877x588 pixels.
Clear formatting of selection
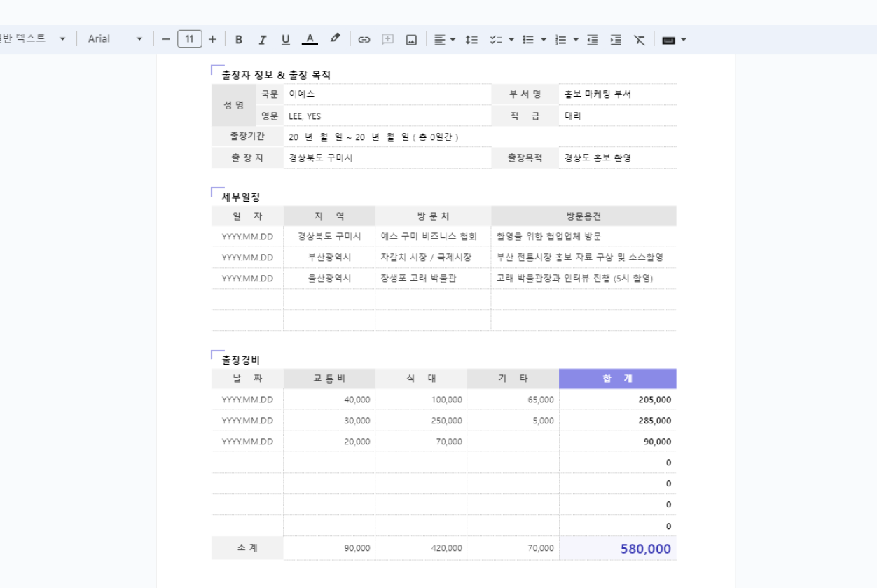[639, 39]
